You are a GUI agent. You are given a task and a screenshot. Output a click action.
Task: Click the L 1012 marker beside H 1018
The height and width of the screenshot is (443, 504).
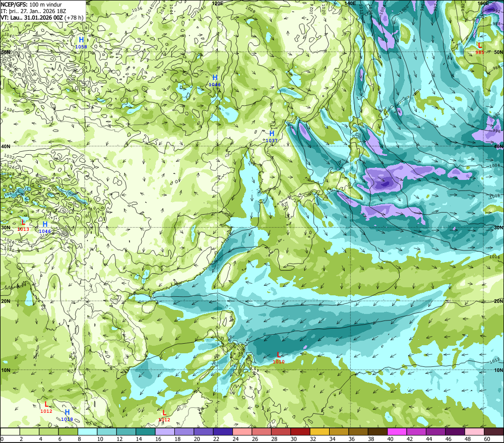click(x=46, y=407)
